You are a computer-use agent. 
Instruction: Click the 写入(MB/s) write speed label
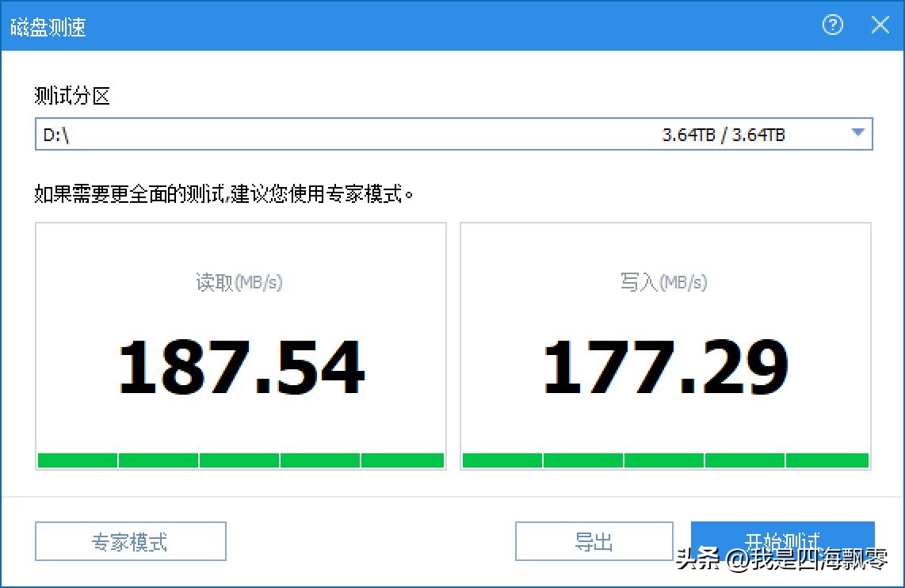665,283
